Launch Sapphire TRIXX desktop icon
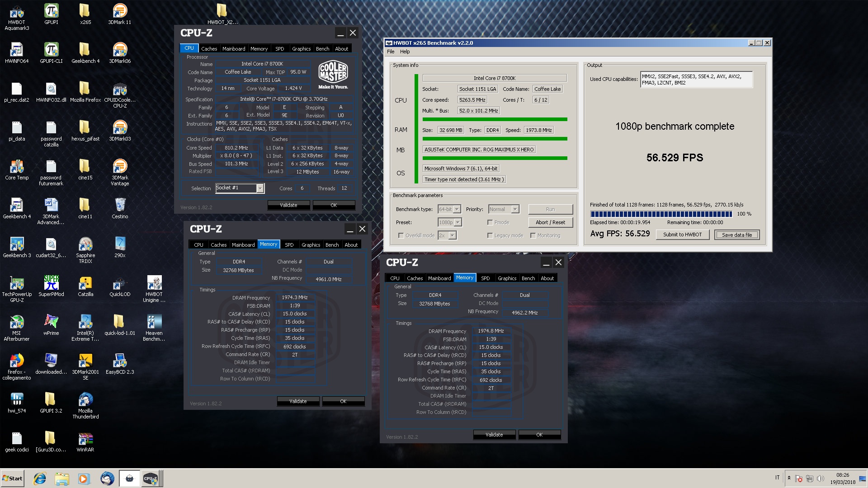This screenshot has height=488, width=868. pos(85,250)
